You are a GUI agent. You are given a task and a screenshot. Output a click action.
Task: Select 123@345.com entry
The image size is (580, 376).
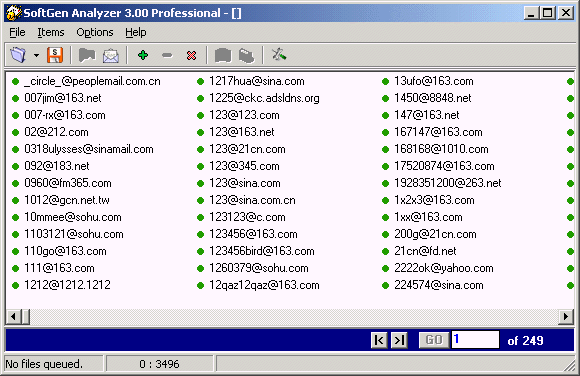(x=244, y=166)
